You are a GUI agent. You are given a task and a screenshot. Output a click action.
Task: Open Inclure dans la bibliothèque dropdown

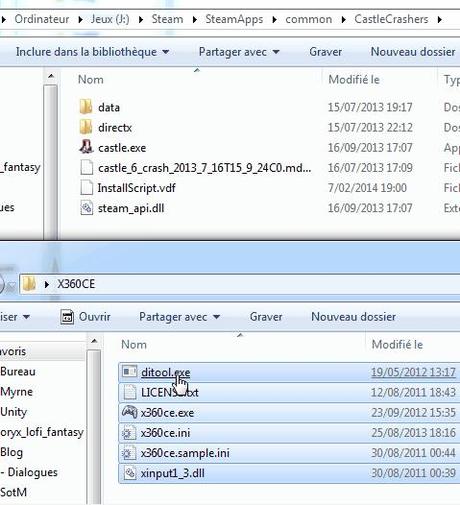click(92, 52)
